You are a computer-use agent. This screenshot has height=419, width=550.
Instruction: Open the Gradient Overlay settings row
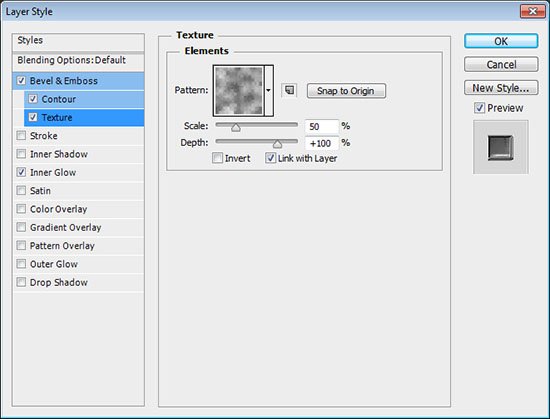(78, 227)
